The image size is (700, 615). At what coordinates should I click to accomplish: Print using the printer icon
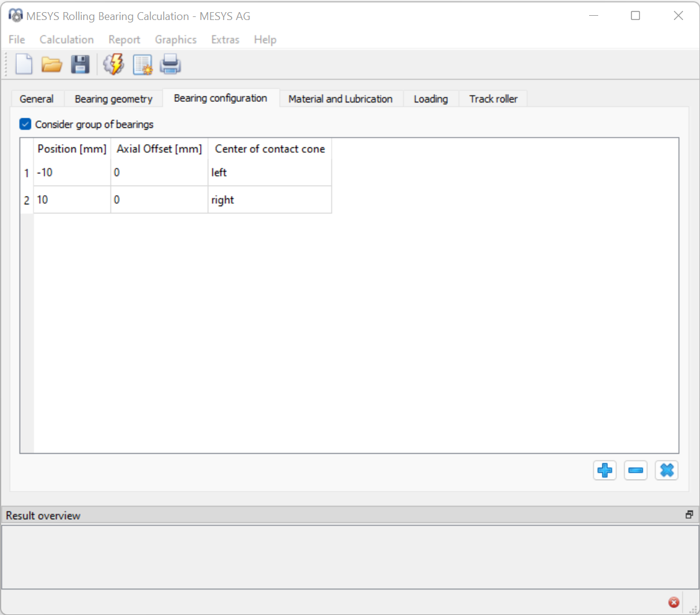[170, 64]
